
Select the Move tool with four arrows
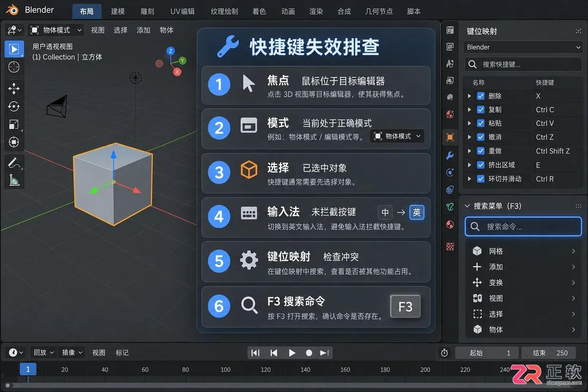pos(14,88)
